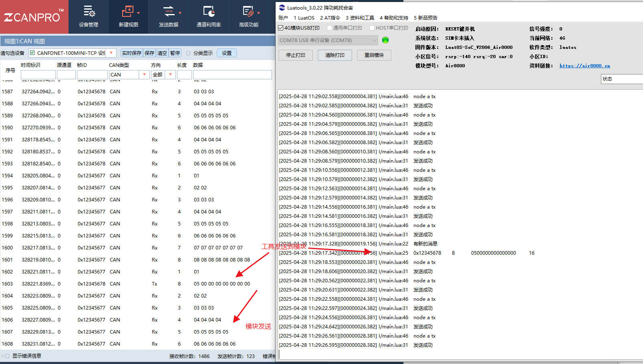Screen dimensions: 643x364
Task: Focus the 长度 filter field
Action: click(x=184, y=75)
